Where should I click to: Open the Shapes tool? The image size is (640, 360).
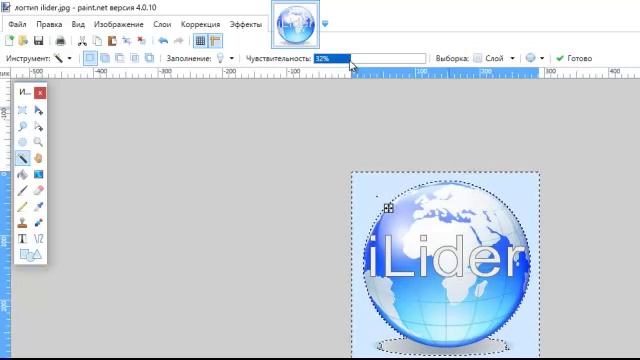(31, 255)
